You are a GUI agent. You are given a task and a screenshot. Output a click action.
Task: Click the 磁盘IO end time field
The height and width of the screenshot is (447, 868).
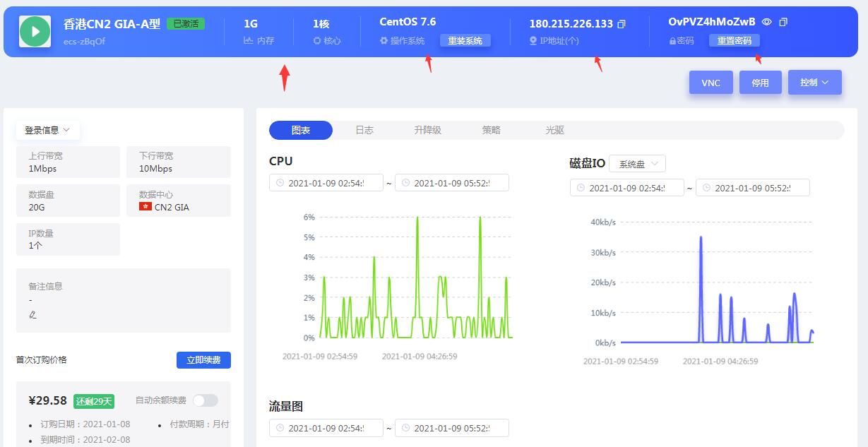[x=753, y=188]
